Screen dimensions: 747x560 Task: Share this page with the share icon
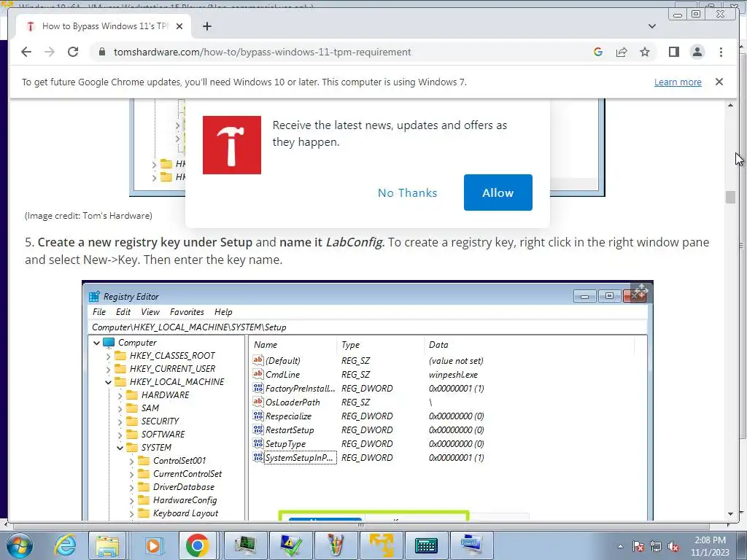coord(622,52)
